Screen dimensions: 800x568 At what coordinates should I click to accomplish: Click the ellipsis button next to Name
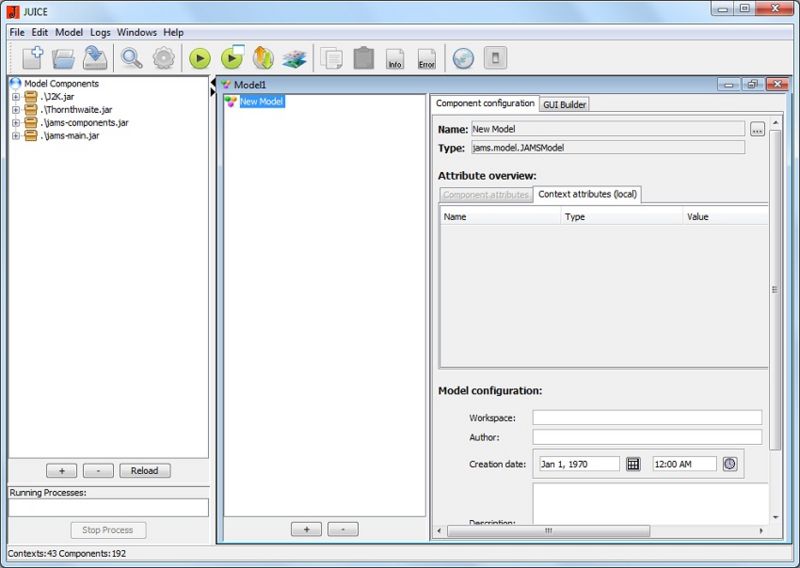point(757,129)
